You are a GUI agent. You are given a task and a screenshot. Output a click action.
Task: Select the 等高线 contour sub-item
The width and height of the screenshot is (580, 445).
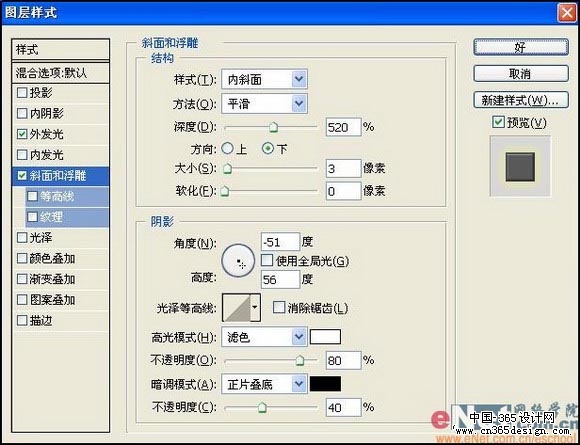pos(67,196)
